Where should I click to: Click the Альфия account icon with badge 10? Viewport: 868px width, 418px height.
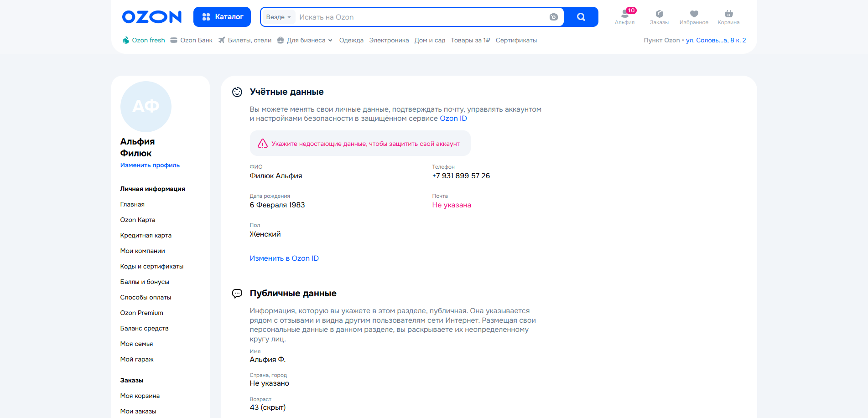click(x=624, y=15)
